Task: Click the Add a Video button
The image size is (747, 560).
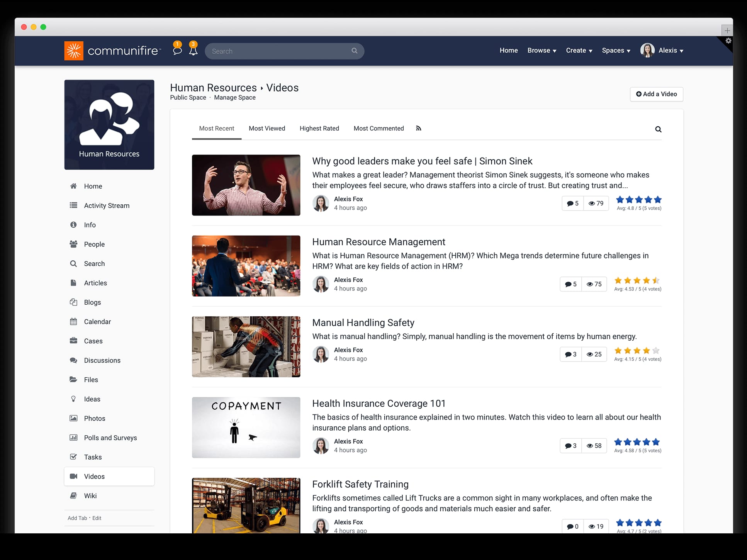Action: (x=657, y=94)
